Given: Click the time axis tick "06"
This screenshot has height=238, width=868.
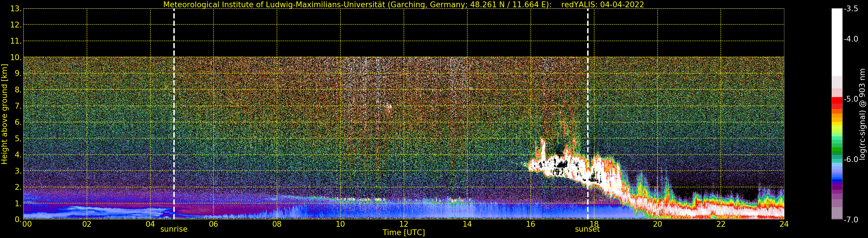Looking at the screenshot, I should pos(214,224).
